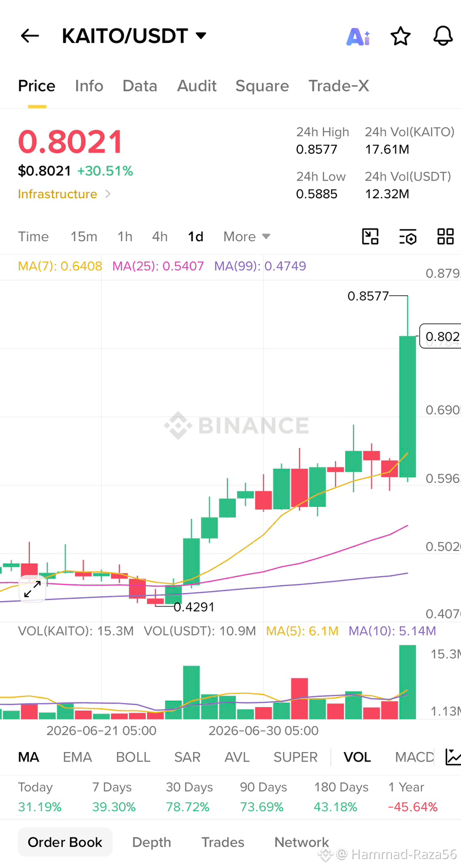Open the Order Book tab
The height and width of the screenshot is (868, 461).
[65, 842]
